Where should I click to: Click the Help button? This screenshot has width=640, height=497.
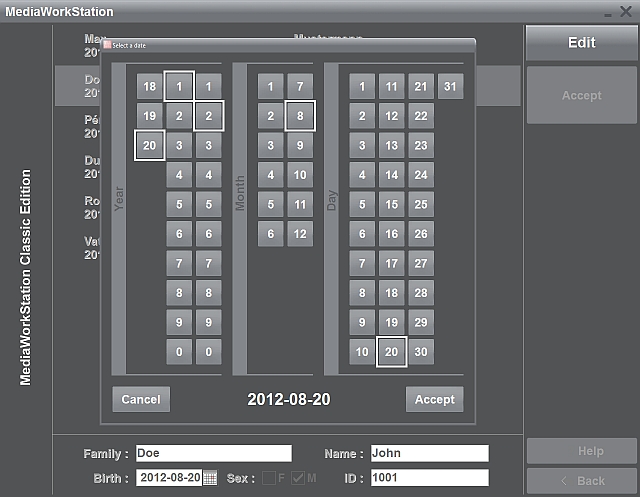coord(582,451)
